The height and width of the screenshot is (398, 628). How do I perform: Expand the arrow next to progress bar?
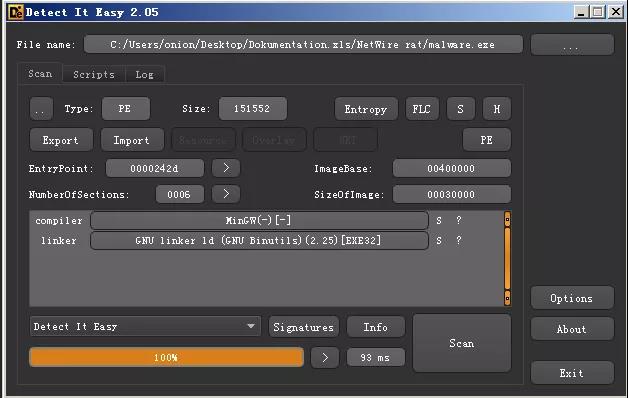point(325,357)
